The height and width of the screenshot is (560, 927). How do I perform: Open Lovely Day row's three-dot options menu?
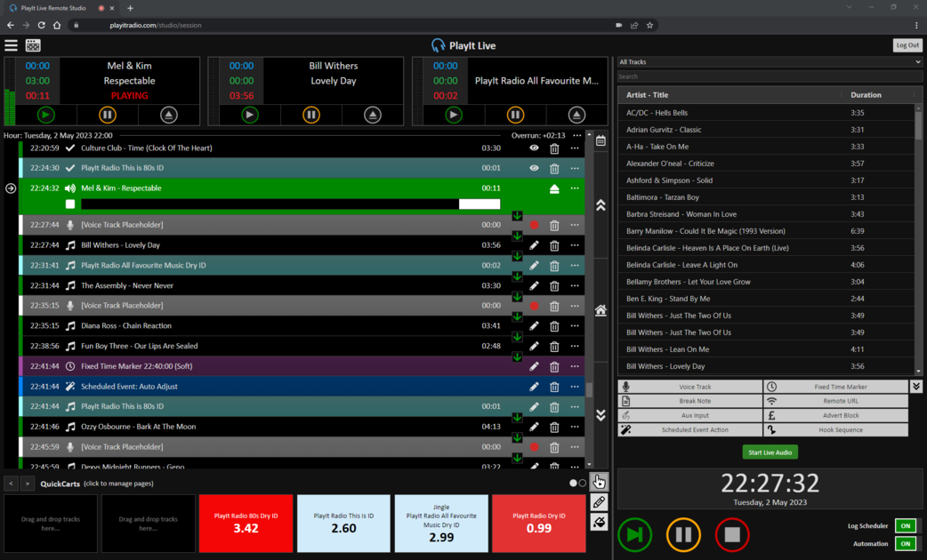pyautogui.click(x=575, y=245)
